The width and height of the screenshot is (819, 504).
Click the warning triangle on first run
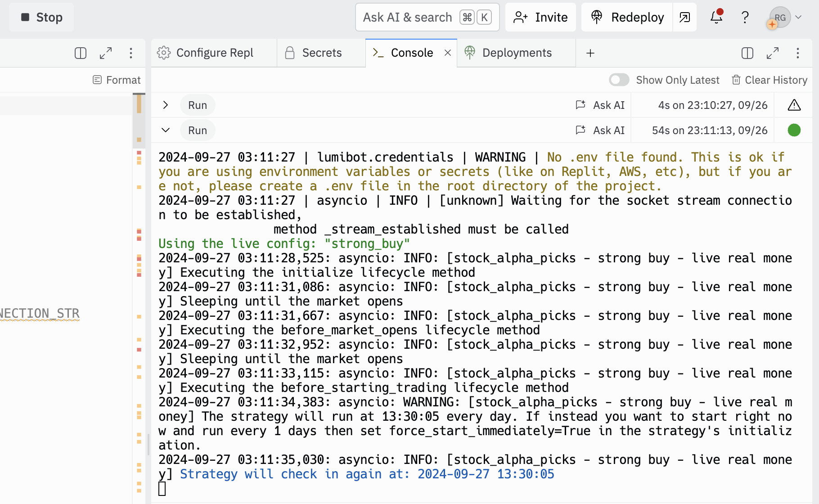pos(794,105)
